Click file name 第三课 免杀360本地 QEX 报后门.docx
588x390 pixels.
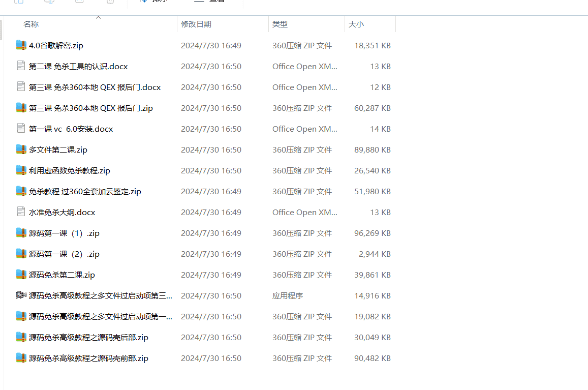pos(95,87)
